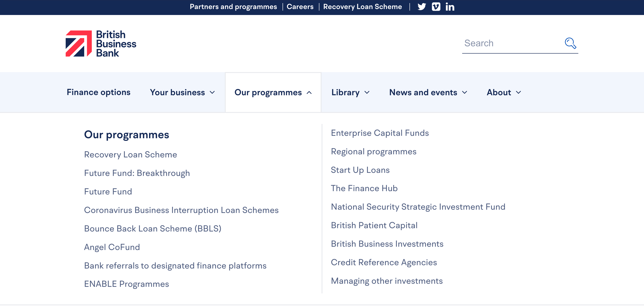
Task: Open the LinkedIn icon
Action: click(x=450, y=7)
